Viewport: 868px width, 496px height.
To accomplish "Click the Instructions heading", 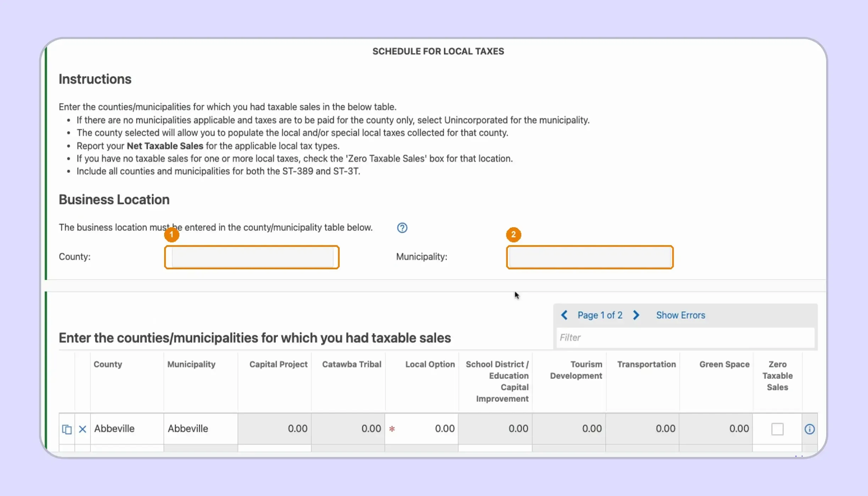I will [95, 79].
